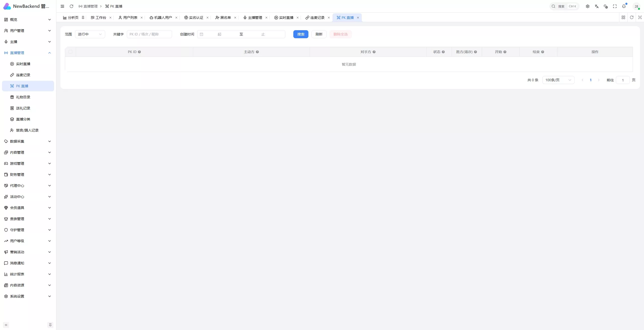This screenshot has height=330, width=644.
Task: Click help icon next to 结束 header
Action: coord(543,52)
